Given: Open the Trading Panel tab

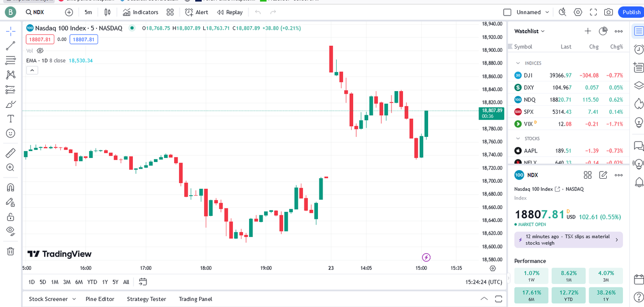Looking at the screenshot, I should click(195, 299).
